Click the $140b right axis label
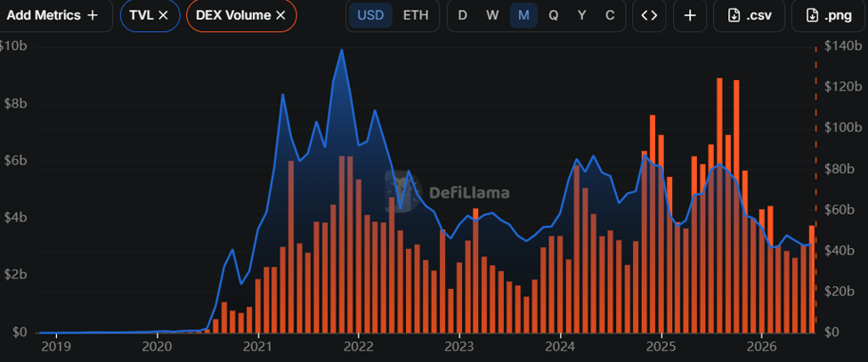 coord(843,46)
